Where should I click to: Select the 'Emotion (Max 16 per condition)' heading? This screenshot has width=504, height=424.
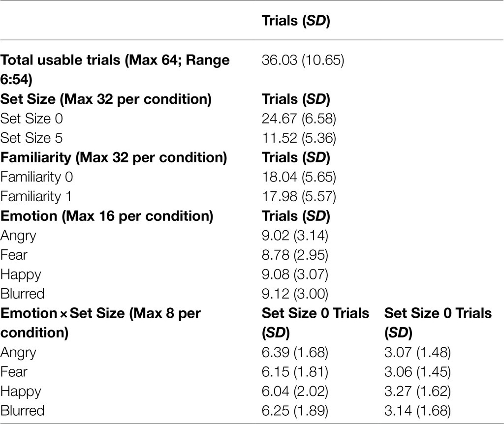click(107, 216)
